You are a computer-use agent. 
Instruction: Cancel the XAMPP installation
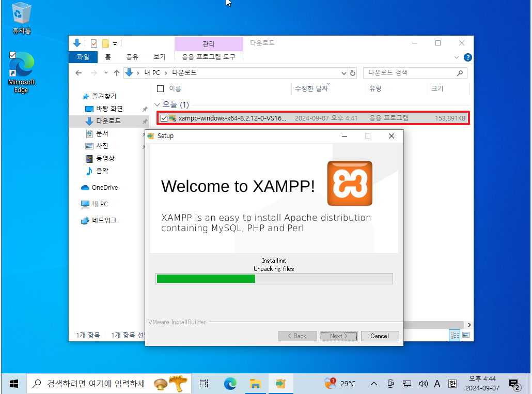tap(380, 336)
